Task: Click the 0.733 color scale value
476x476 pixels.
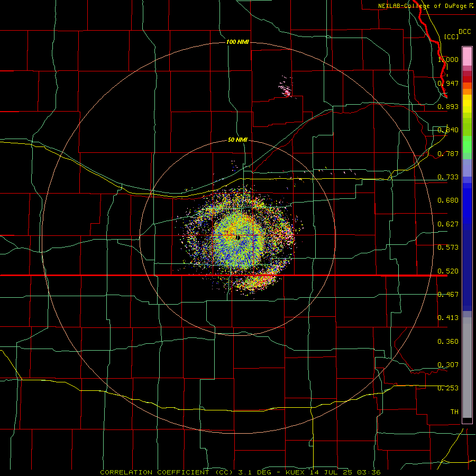Action: pyautogui.click(x=448, y=177)
